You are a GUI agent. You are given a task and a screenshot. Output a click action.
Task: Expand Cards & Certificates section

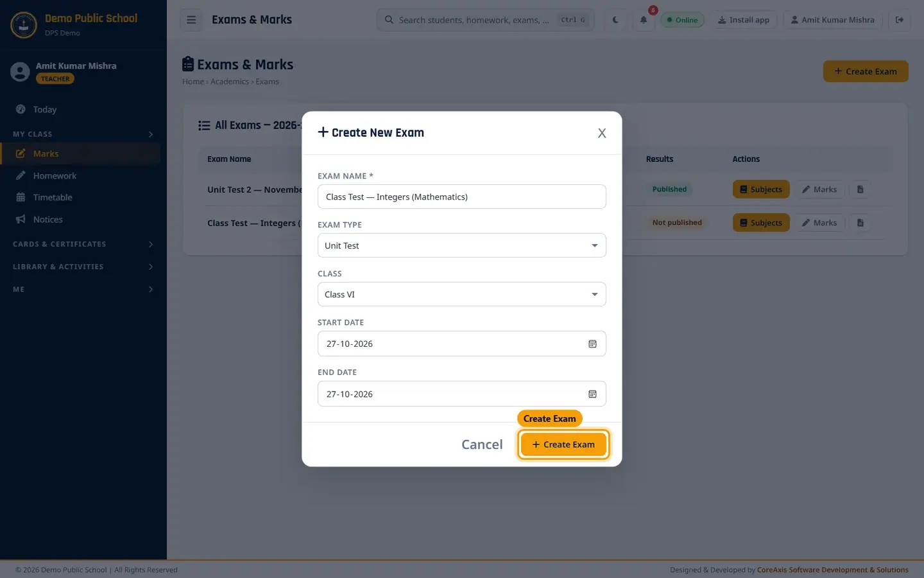83,244
